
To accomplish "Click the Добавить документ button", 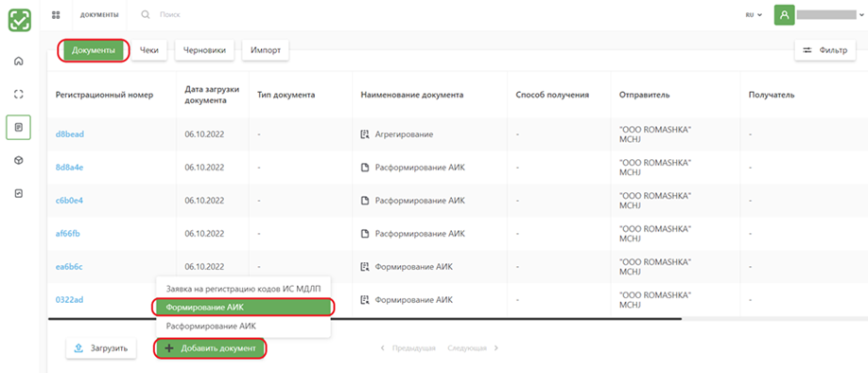I will [x=210, y=348].
